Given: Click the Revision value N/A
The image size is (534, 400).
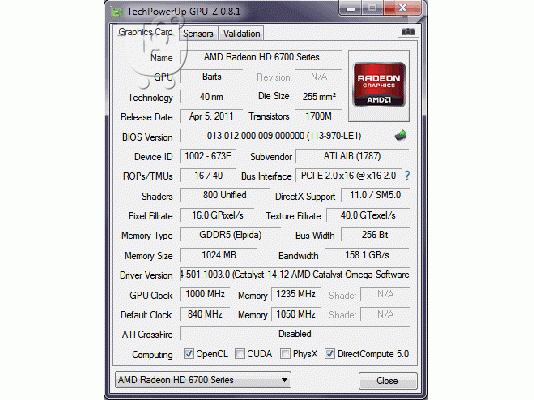Looking at the screenshot, I should [x=318, y=77].
